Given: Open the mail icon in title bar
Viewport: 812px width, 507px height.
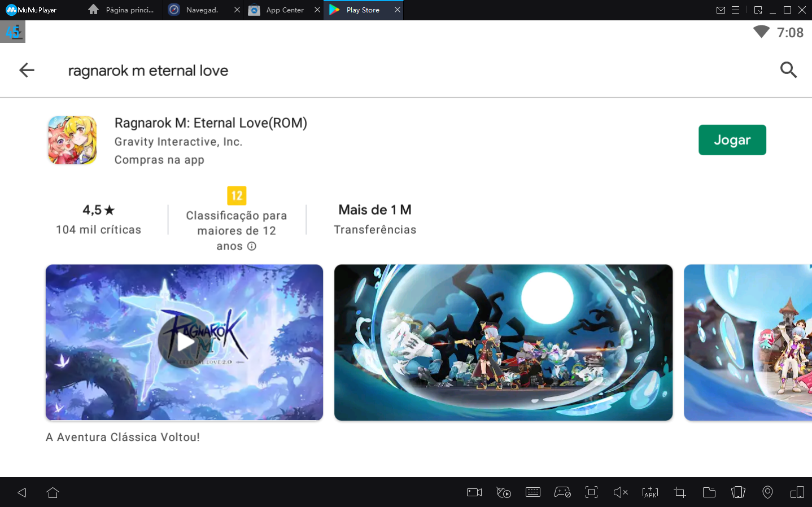Looking at the screenshot, I should pyautogui.click(x=721, y=10).
